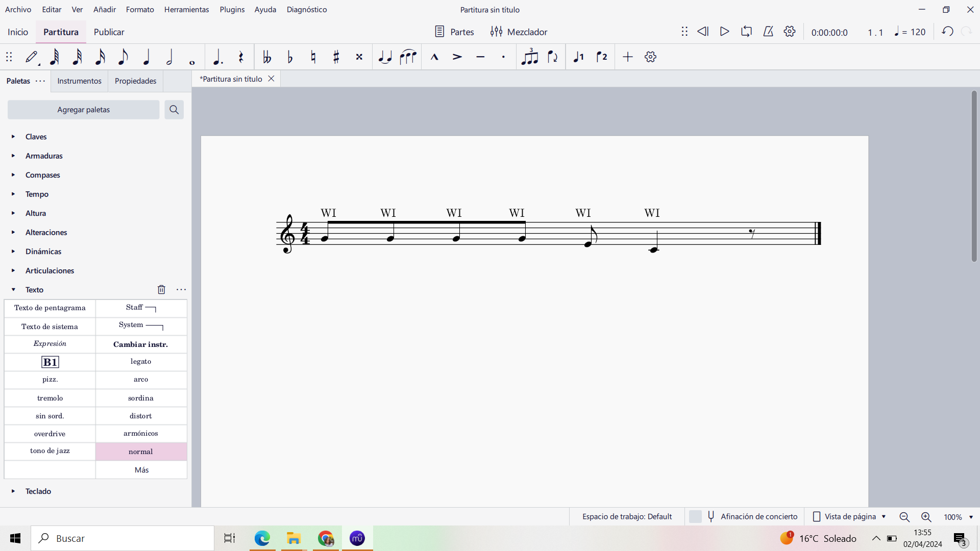Enable loop playback
This screenshot has height=551, width=980.
click(x=746, y=31)
